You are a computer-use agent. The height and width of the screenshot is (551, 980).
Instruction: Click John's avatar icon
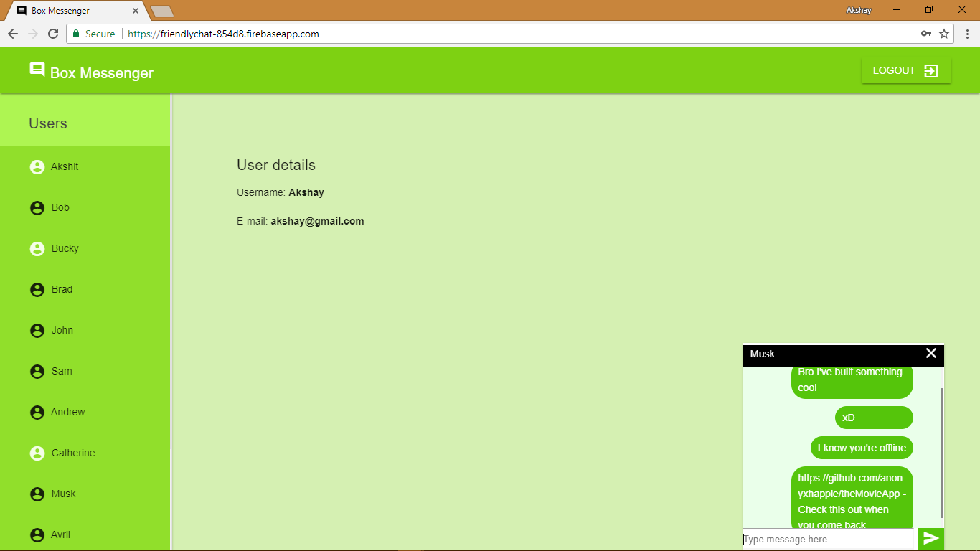pos(37,331)
